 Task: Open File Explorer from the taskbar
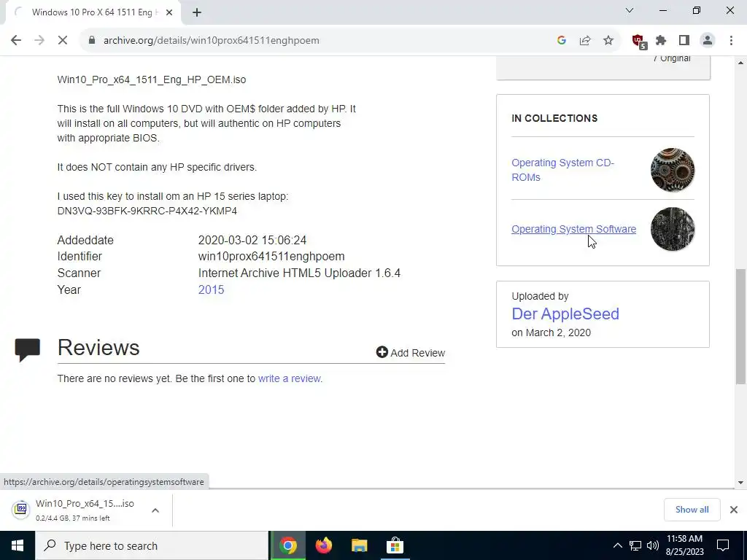[x=359, y=545]
